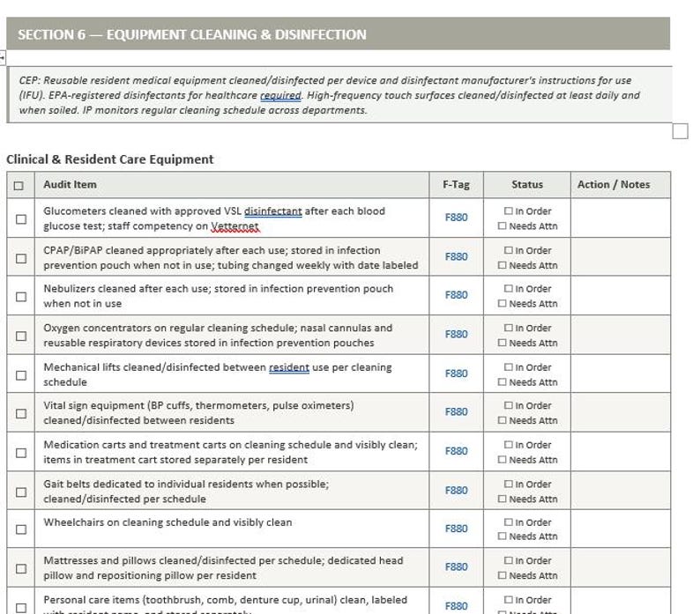The height and width of the screenshot is (614, 700).
Task: Mark Nebulizers as Needs Attn
Action: [x=502, y=303]
